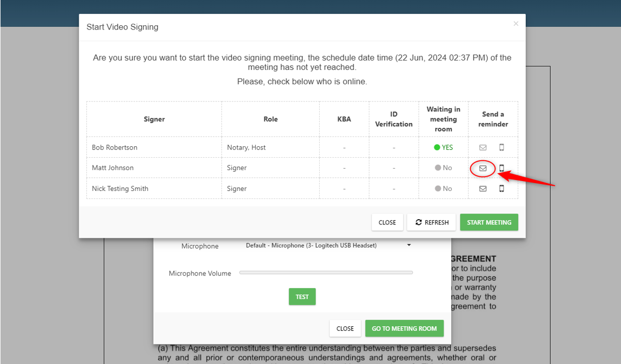The width and height of the screenshot is (621, 364).
Task: Test the microphone with TEST button
Action: pos(302,297)
